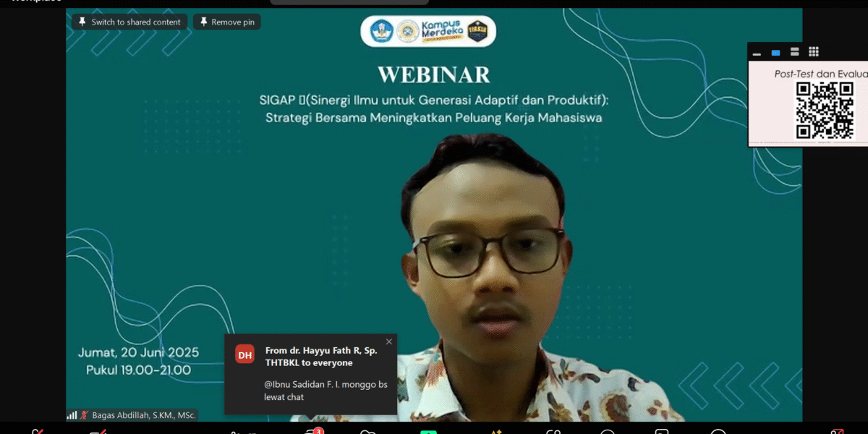Open the AI sparkle icon in toolbar
The image size is (868, 434).
[496, 432]
